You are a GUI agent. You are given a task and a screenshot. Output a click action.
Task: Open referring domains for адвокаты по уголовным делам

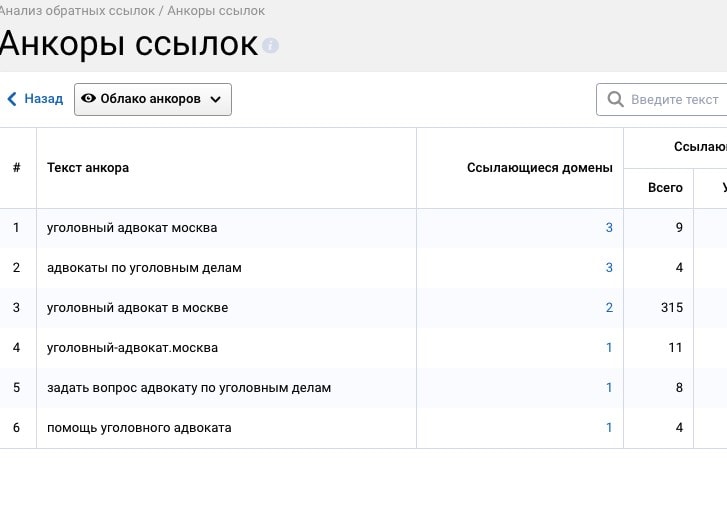click(609, 268)
